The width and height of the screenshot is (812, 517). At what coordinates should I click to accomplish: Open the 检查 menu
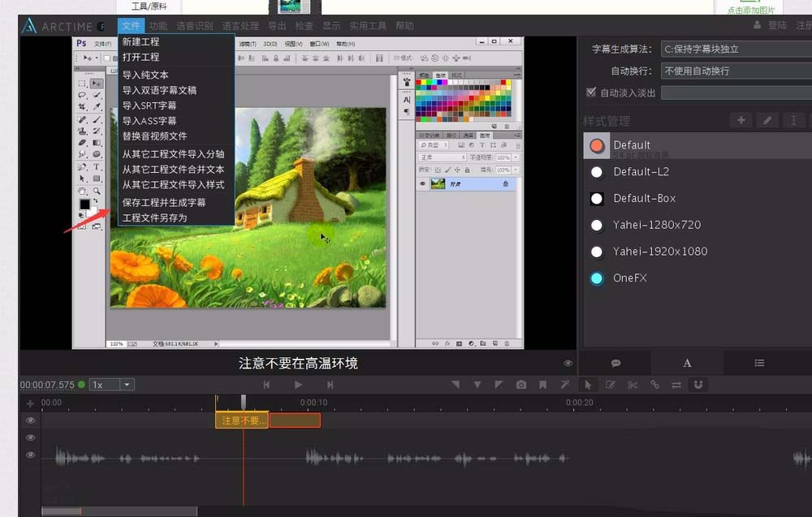click(x=304, y=26)
